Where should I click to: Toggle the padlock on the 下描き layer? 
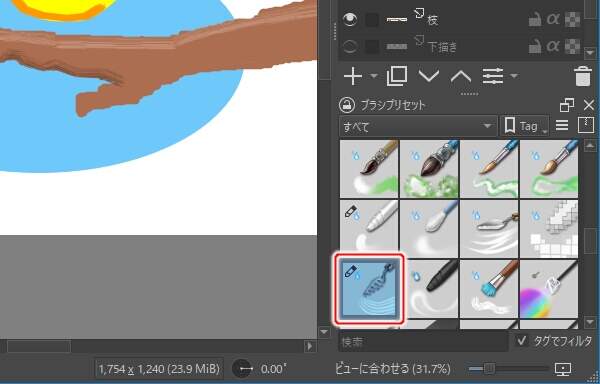click(x=535, y=47)
